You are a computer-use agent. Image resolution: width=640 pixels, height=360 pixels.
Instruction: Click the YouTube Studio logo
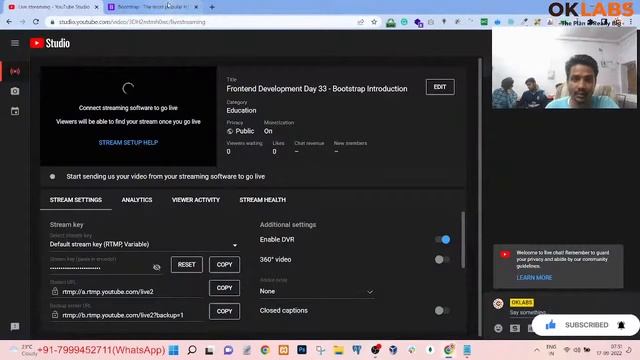[50, 43]
